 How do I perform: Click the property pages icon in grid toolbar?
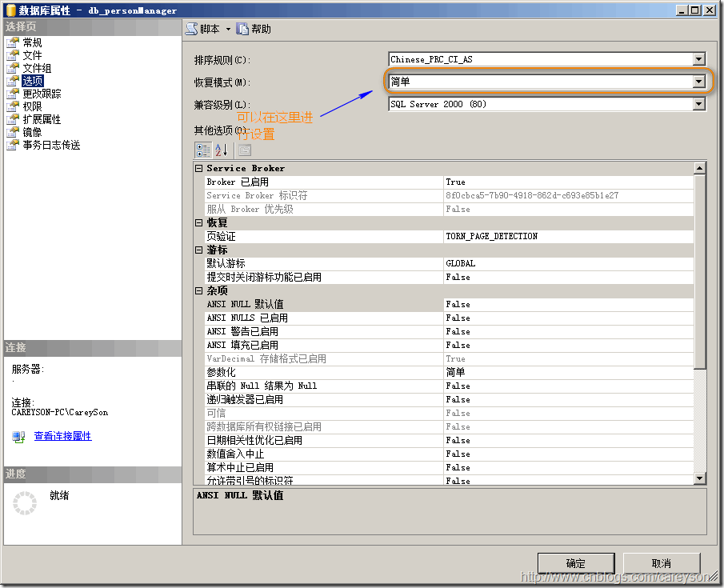point(244,150)
